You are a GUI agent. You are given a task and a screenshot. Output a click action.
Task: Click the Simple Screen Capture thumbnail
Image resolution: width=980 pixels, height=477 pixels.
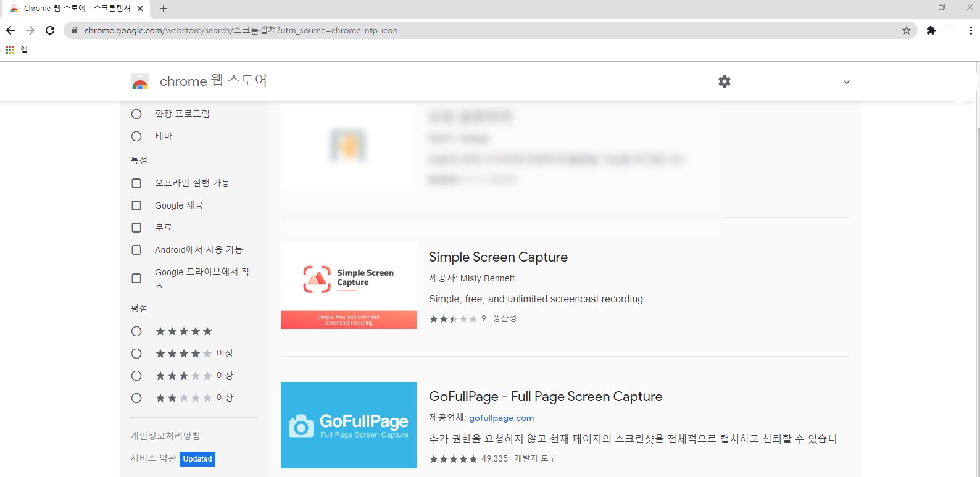349,286
